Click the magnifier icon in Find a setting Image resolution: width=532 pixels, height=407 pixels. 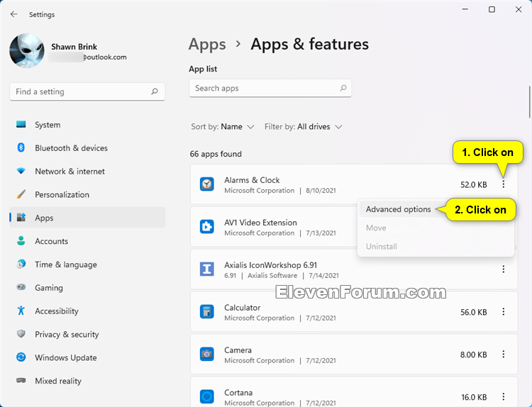coord(155,91)
